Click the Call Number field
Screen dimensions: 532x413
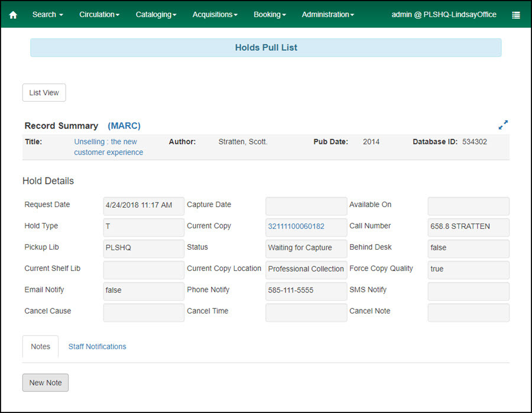coord(468,227)
